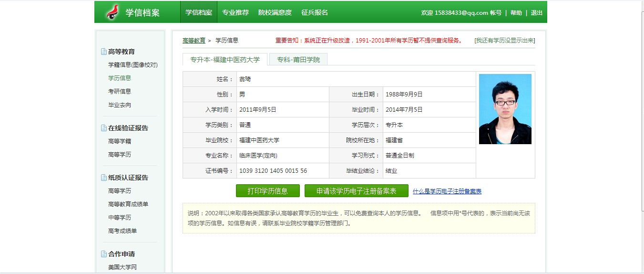Click the 普通 value in 学历类别 row
The height and width of the screenshot is (274, 644).
pyautogui.click(x=245, y=125)
